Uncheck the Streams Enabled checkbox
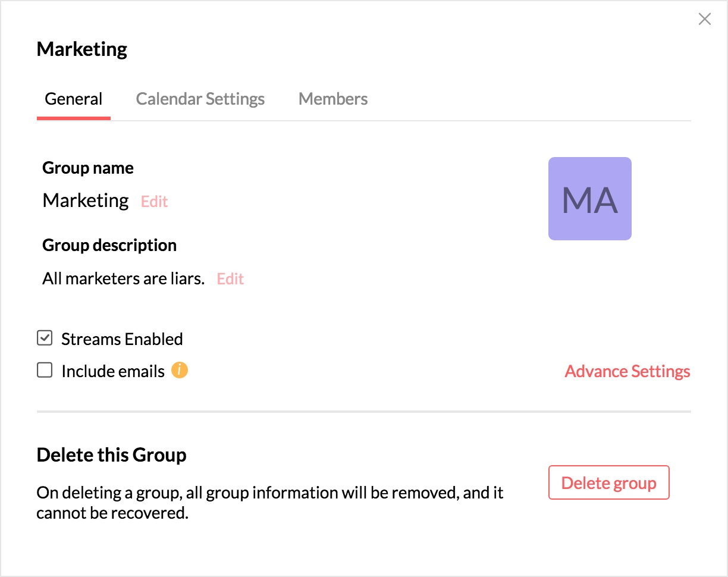728x577 pixels. coord(45,338)
